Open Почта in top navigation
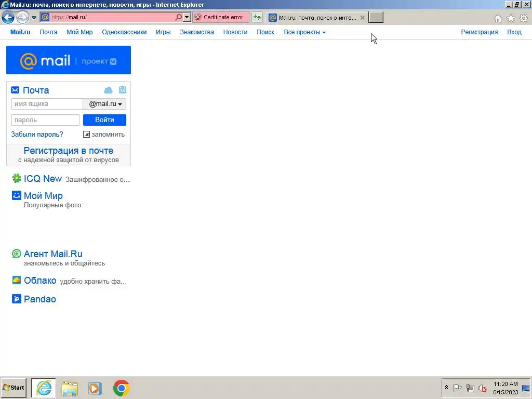The height and width of the screenshot is (399, 532). (48, 32)
